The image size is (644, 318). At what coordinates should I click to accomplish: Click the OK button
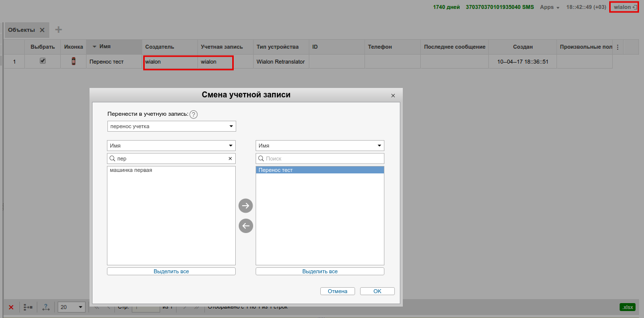tap(377, 291)
